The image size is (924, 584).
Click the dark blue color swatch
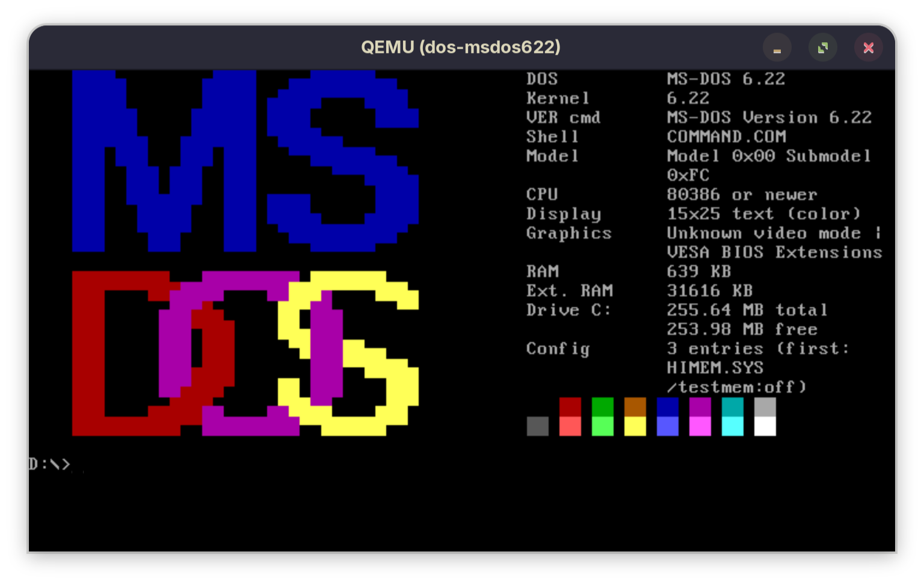click(667, 407)
